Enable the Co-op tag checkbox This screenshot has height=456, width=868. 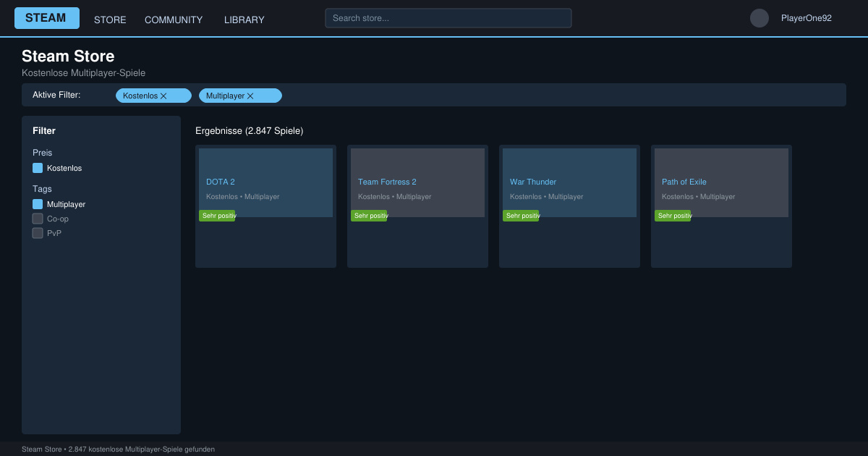tap(38, 219)
